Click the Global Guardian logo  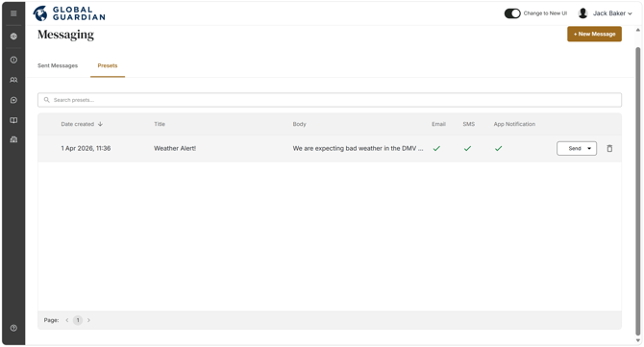coord(69,13)
